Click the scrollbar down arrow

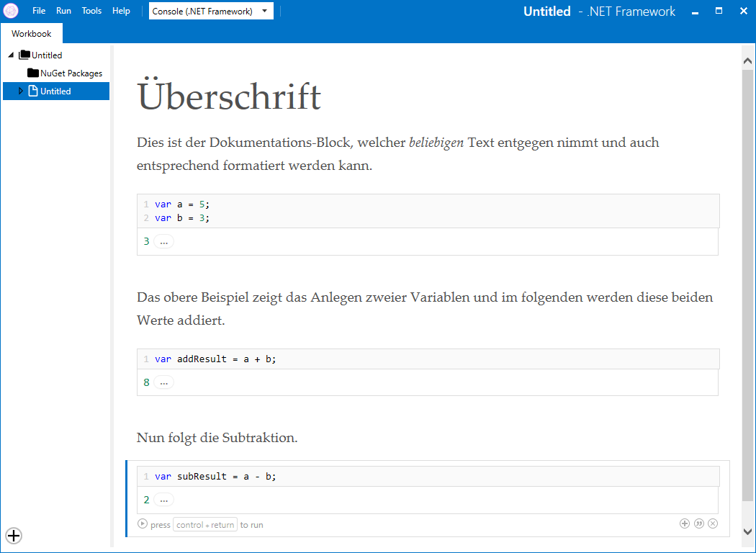coord(747,531)
